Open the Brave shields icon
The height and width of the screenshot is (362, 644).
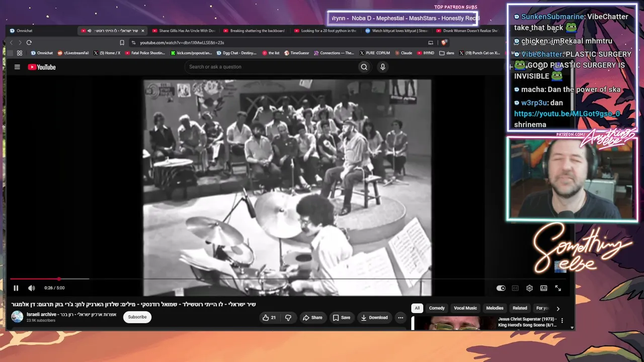pos(443,43)
